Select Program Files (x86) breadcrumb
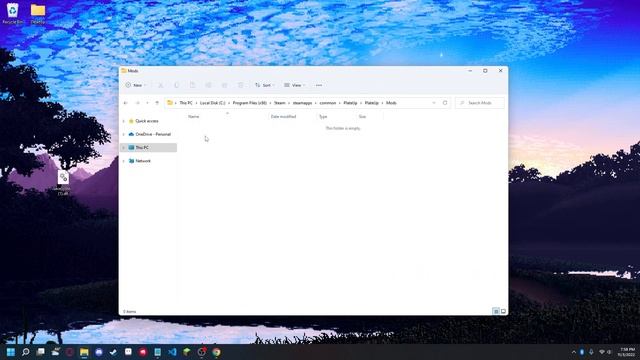 (249, 103)
